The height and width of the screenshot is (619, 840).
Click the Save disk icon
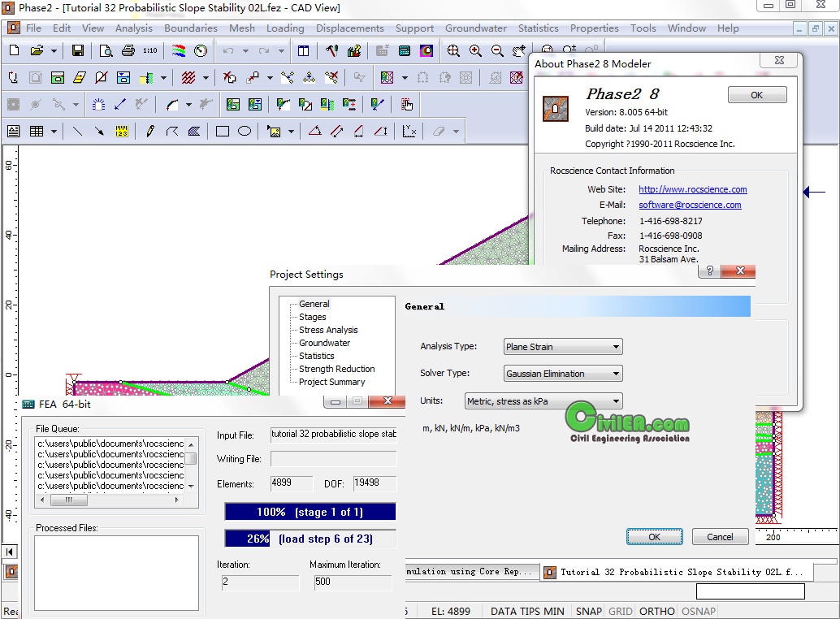(77, 50)
